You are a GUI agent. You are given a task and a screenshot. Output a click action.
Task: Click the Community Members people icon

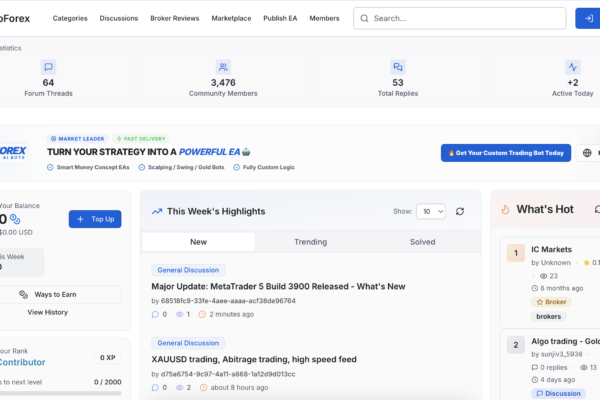pyautogui.click(x=223, y=67)
